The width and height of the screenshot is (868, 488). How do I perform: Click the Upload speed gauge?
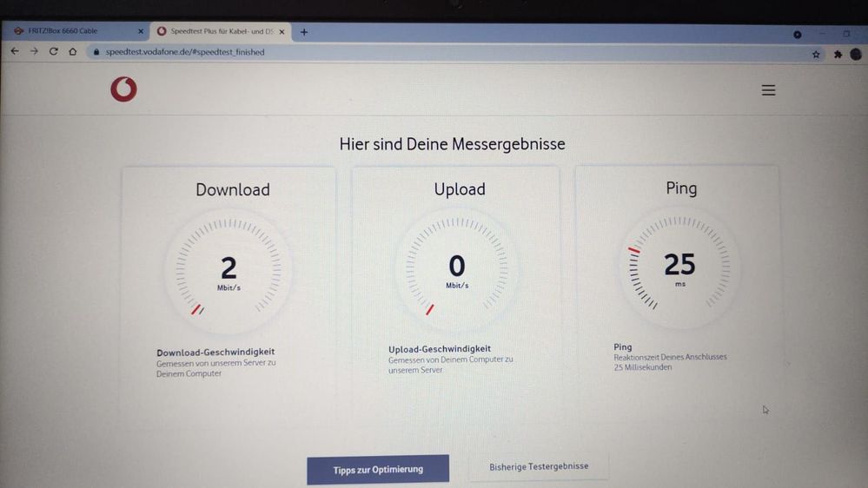point(457,269)
